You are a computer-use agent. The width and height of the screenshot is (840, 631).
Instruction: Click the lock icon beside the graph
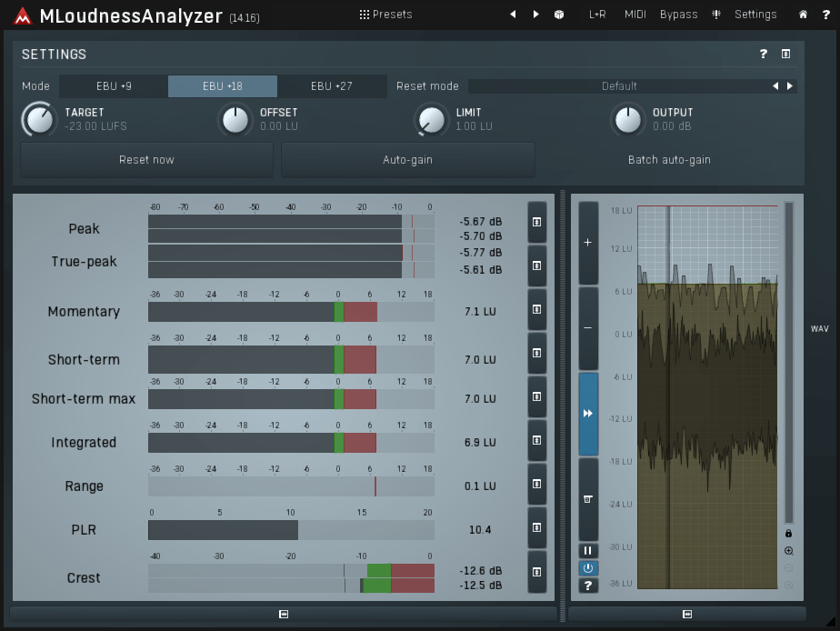click(788, 534)
